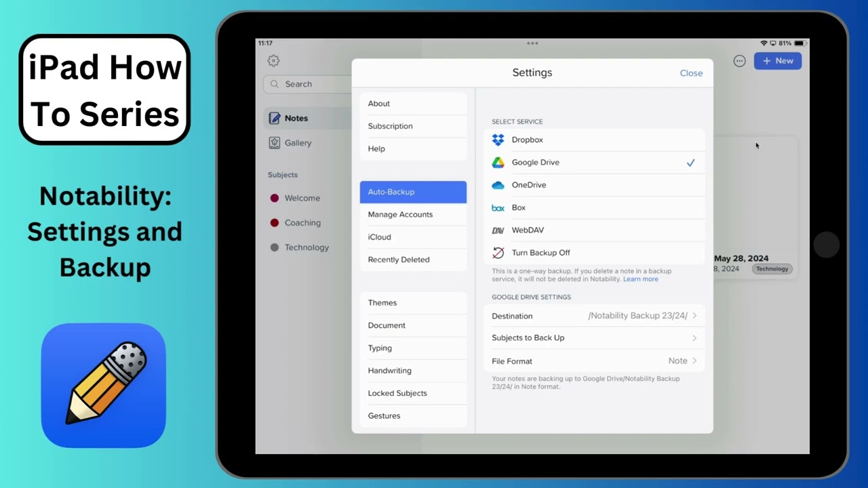Viewport: 868px width, 488px height.
Task: Click the /Notability Backup 23/24/ path text
Action: pos(637,316)
